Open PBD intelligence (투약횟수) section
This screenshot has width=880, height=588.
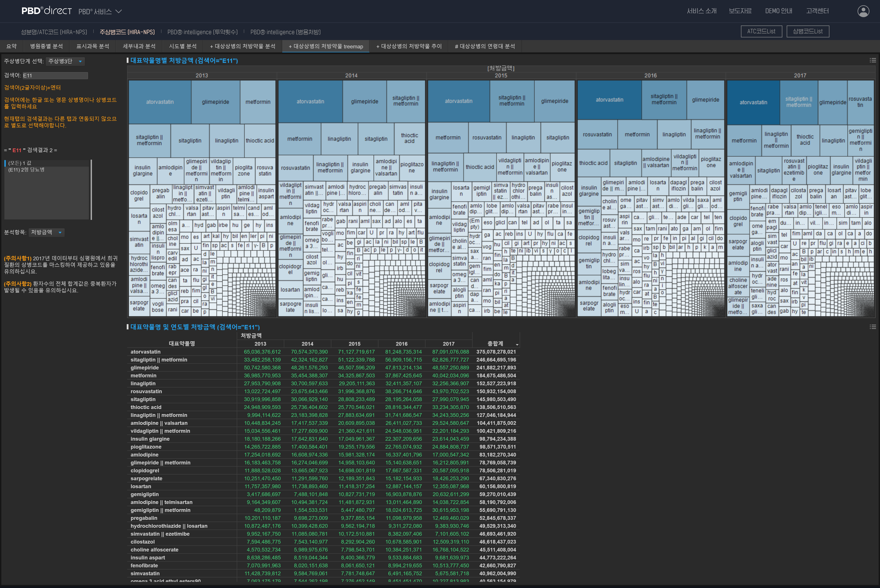(x=203, y=32)
